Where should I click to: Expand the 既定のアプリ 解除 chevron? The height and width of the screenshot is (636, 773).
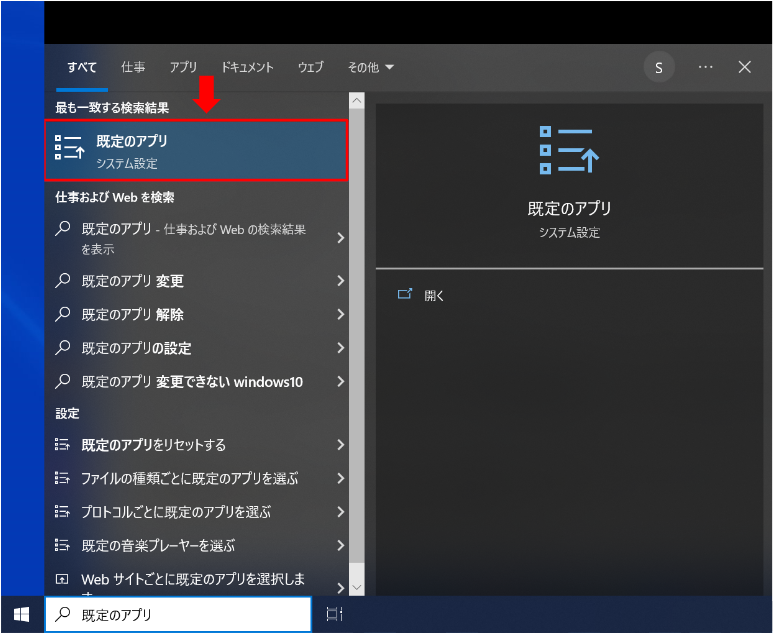click(340, 314)
